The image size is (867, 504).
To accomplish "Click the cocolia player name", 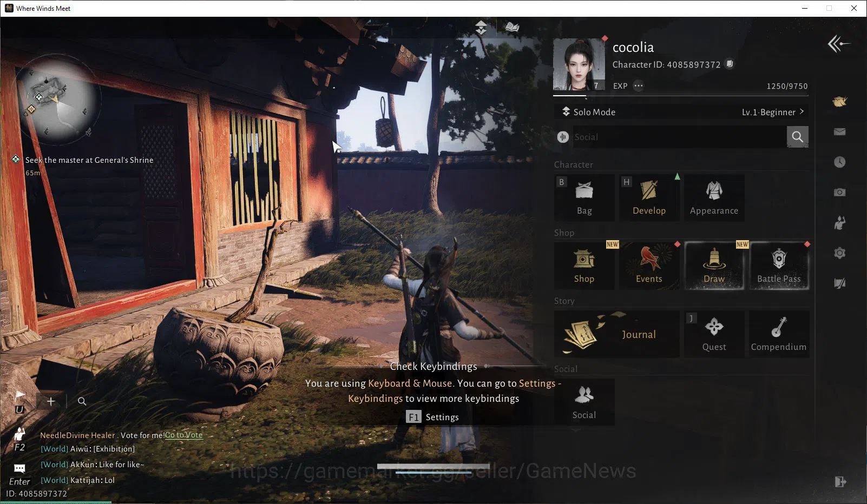I will (x=633, y=48).
